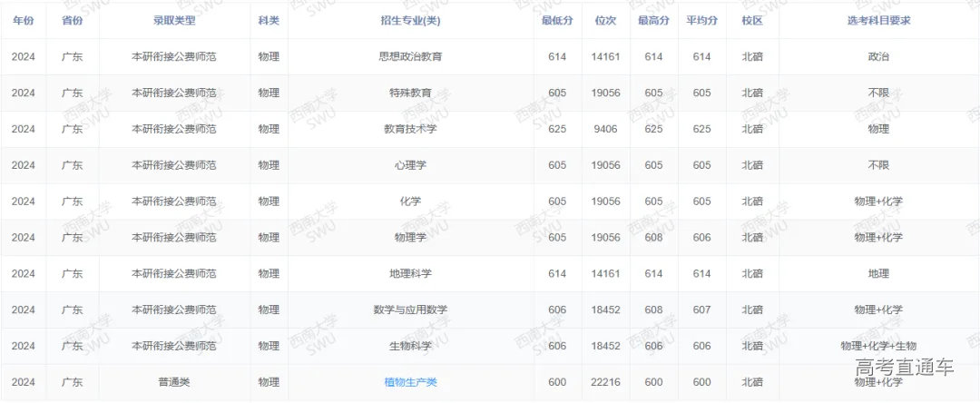The height and width of the screenshot is (403, 980).
Task: Sort by the 最低分 column header
Action: 556,20
